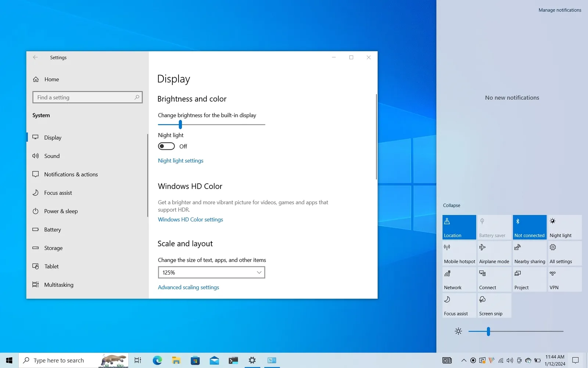The width and height of the screenshot is (588, 368).
Task: Open the text size scaling dropdown showing 125%
Action: (211, 272)
